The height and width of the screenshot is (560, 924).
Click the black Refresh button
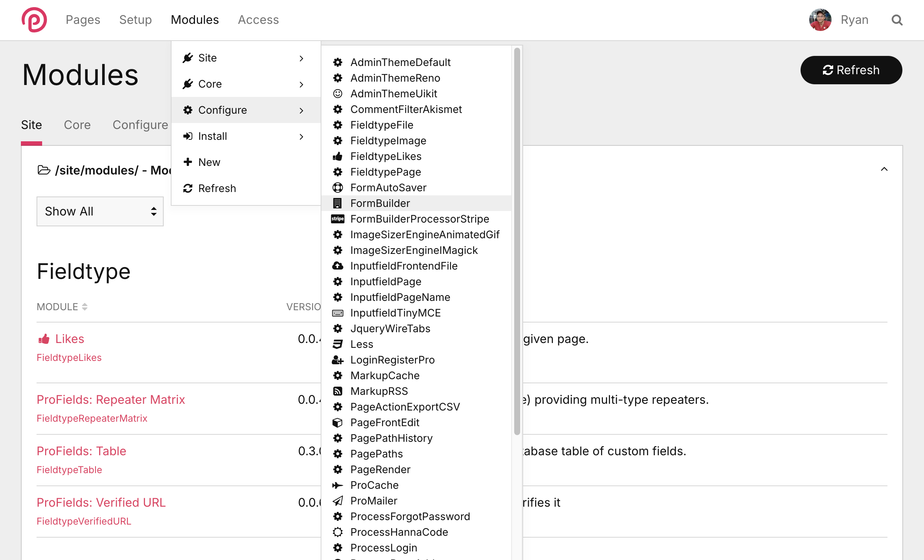(851, 70)
